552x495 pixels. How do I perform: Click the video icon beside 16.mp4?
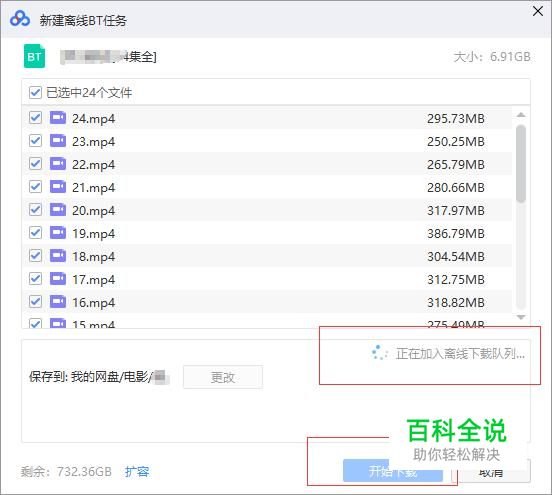pyautogui.click(x=58, y=302)
